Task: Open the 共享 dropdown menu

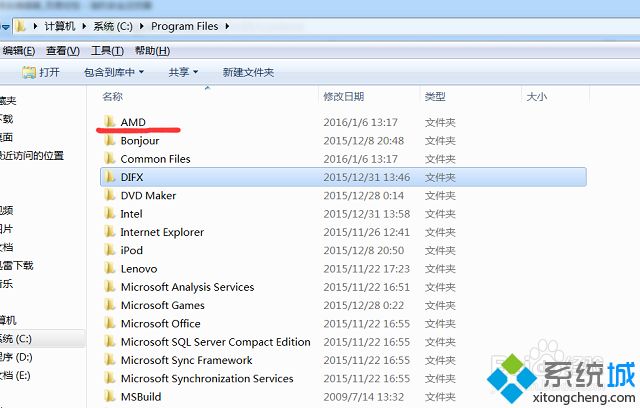Action: tap(183, 72)
